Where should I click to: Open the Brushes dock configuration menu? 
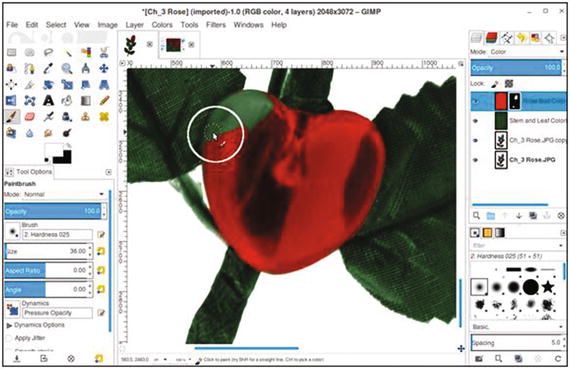pyautogui.click(x=562, y=233)
